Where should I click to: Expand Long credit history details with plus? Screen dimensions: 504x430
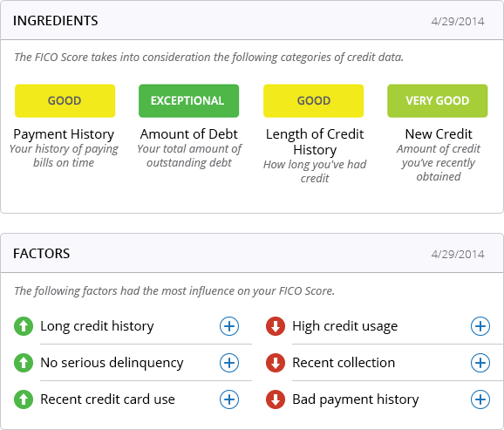(229, 326)
